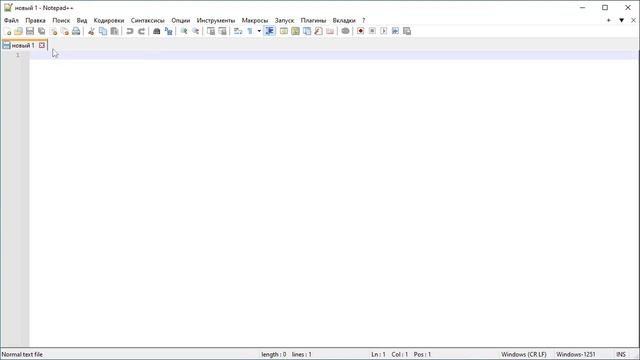Start macro recording with red dot icon
The width and height of the screenshot is (640, 360).
tap(360, 31)
